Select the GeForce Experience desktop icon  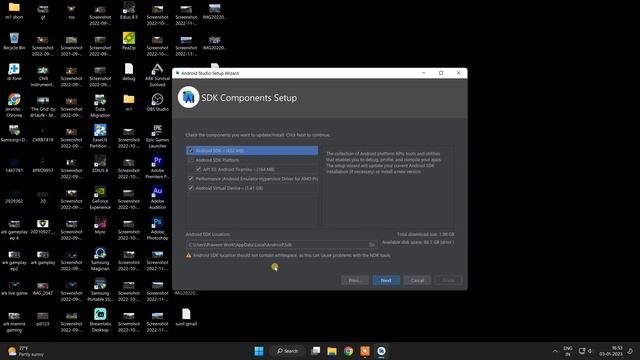pyautogui.click(x=100, y=198)
